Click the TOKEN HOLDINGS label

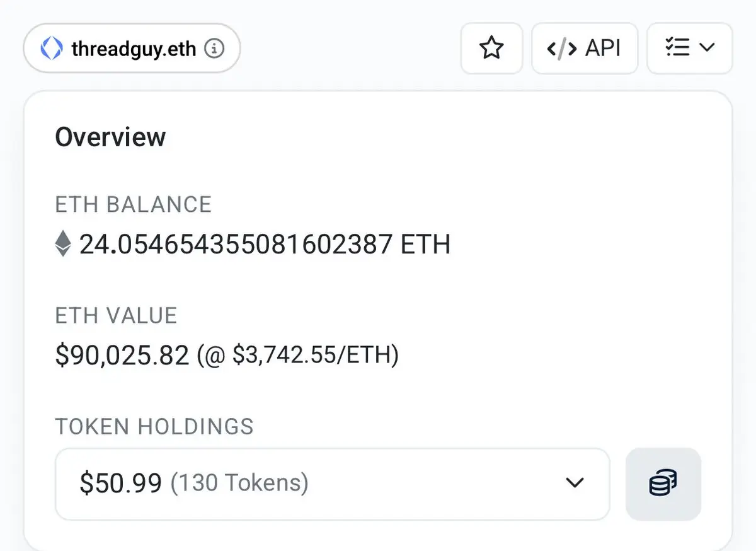tap(154, 427)
